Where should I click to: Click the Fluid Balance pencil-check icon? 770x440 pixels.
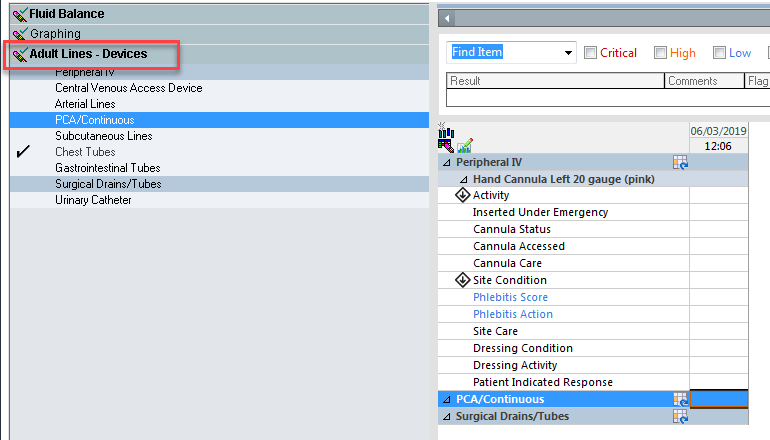20,14
